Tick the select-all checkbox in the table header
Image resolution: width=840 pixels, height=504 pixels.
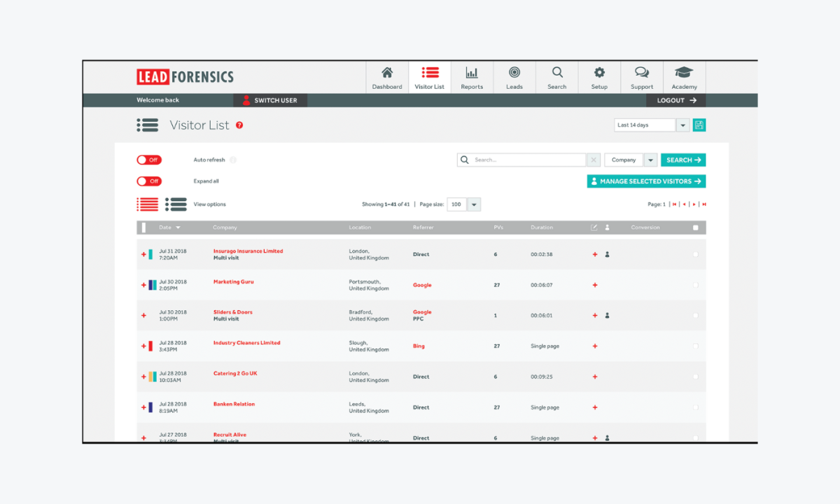(x=695, y=227)
